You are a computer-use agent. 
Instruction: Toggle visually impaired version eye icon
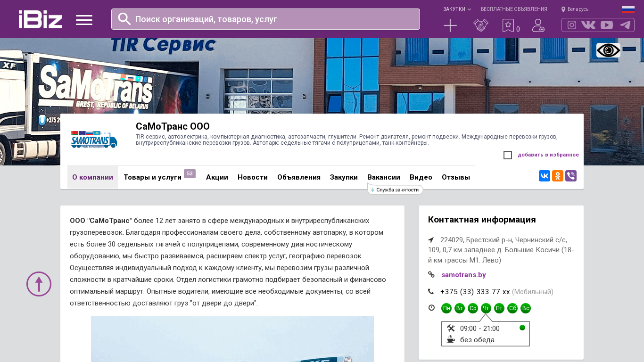point(608,50)
